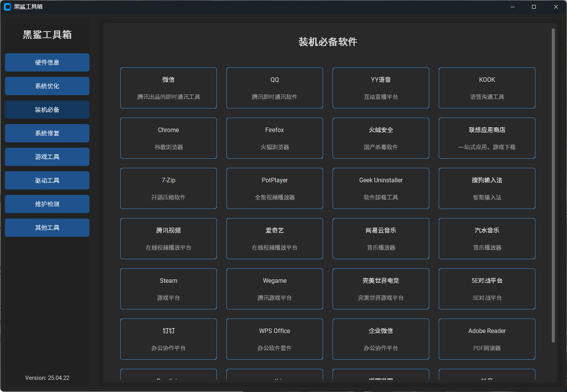Open the 硬件信息 section

[47, 62]
